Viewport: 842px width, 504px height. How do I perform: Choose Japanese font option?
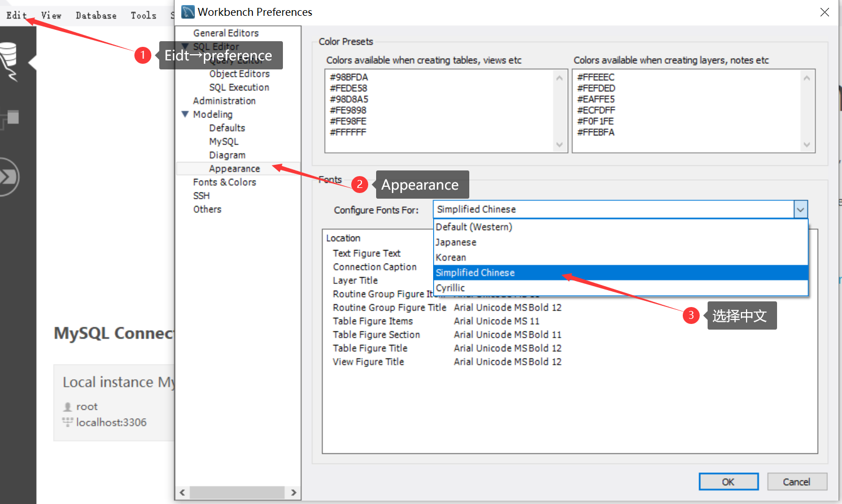[621, 242]
